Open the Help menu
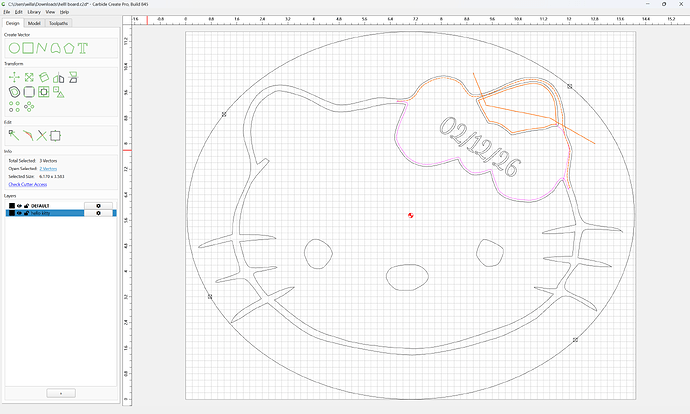 click(64, 12)
